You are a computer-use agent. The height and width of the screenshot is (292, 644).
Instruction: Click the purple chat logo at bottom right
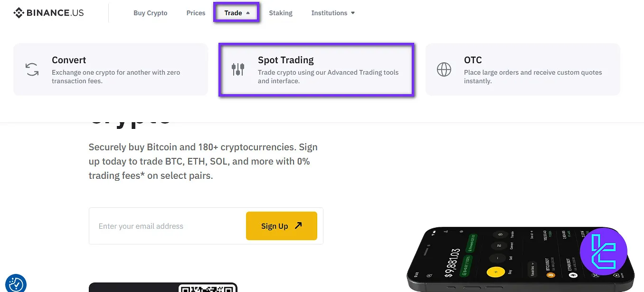(x=604, y=252)
